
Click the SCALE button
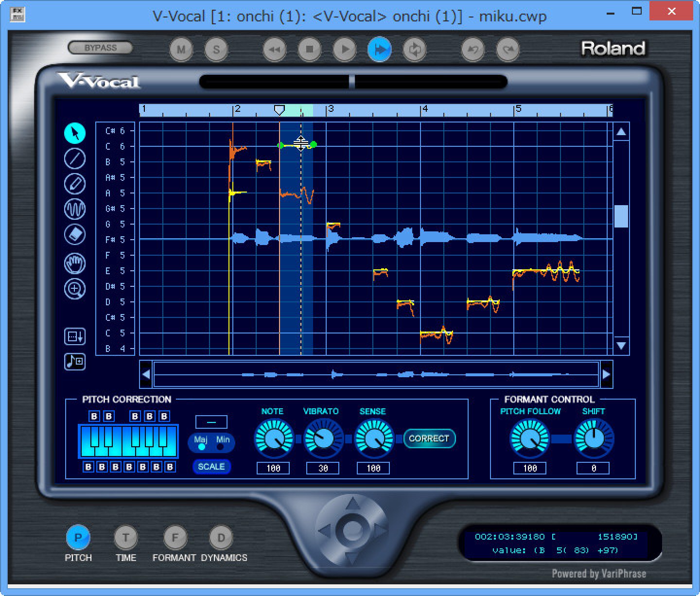tap(211, 466)
